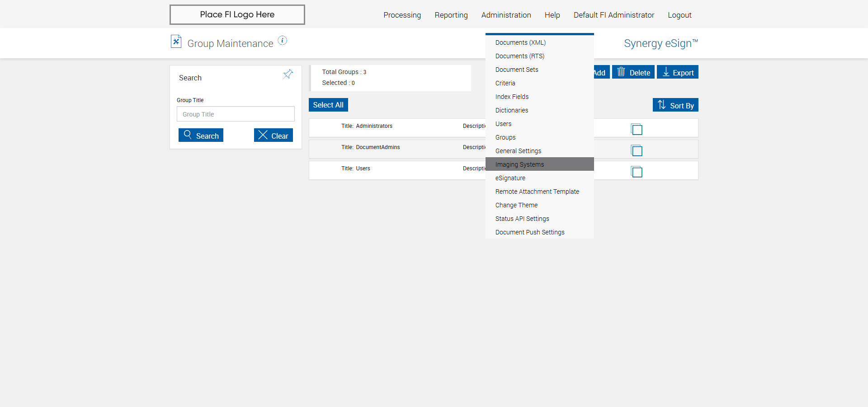Check the Administrators group checkbox

pyautogui.click(x=637, y=129)
